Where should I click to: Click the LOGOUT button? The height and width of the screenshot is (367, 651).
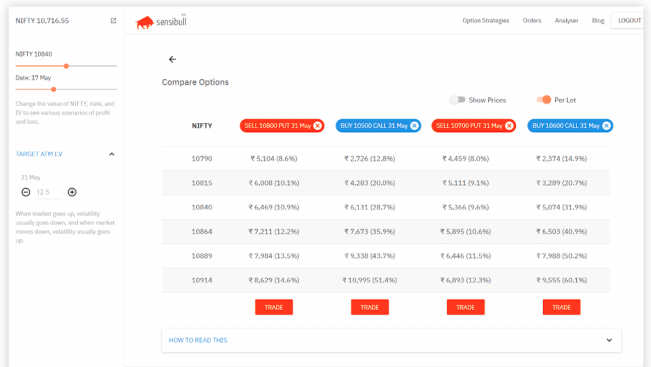point(629,20)
